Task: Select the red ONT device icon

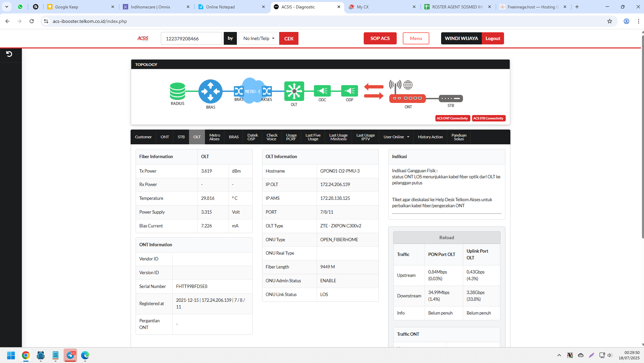Action: [x=407, y=98]
